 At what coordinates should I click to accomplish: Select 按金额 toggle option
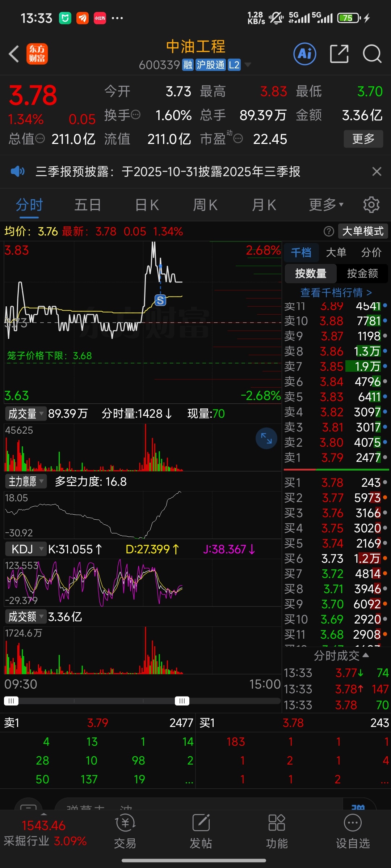[x=362, y=273]
